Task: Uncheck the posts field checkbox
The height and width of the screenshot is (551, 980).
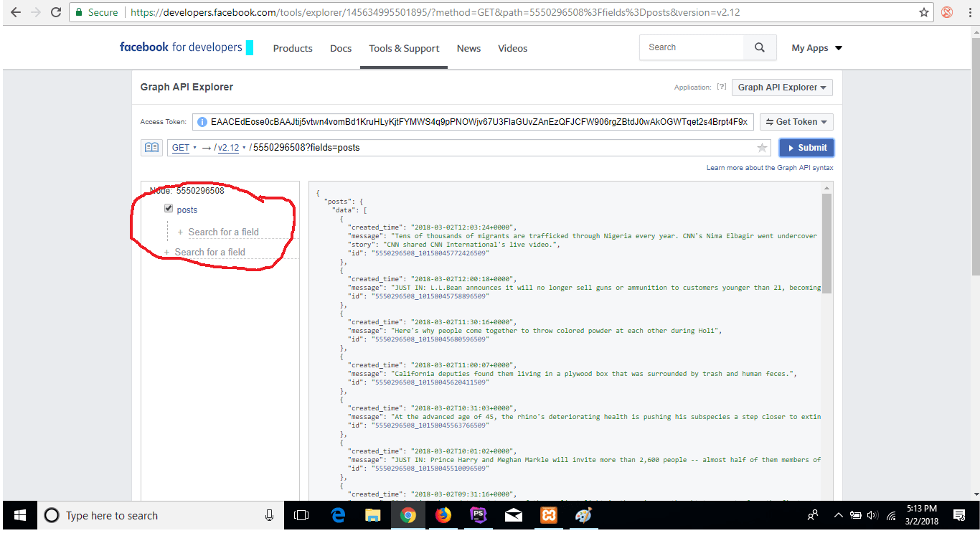Action: (168, 209)
